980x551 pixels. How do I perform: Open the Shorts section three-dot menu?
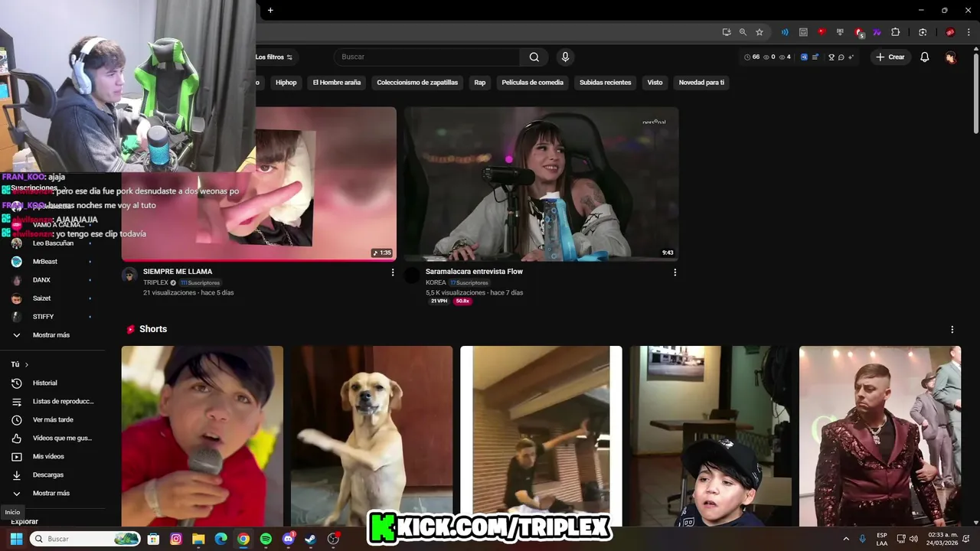pyautogui.click(x=952, y=330)
